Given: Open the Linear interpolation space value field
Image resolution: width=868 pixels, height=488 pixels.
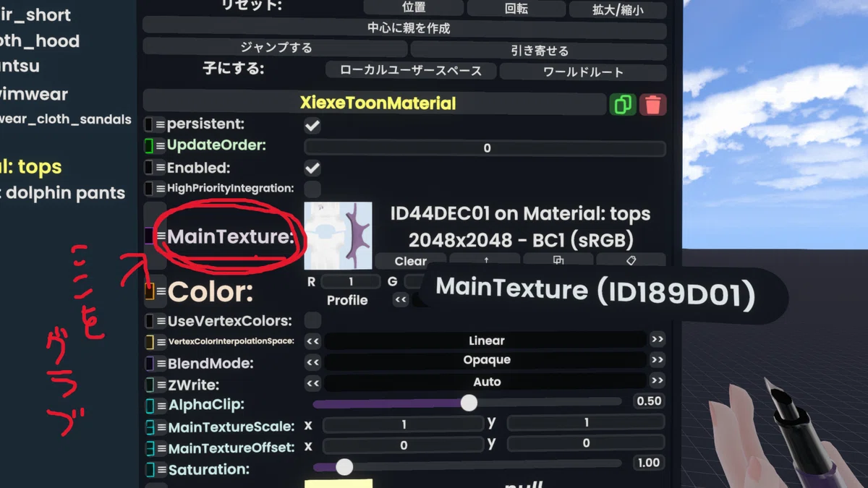Looking at the screenshot, I should 485,340.
